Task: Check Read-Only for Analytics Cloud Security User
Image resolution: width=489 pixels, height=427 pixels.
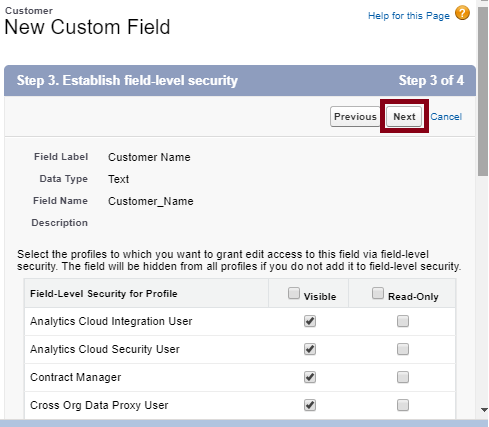Action: [x=403, y=349]
